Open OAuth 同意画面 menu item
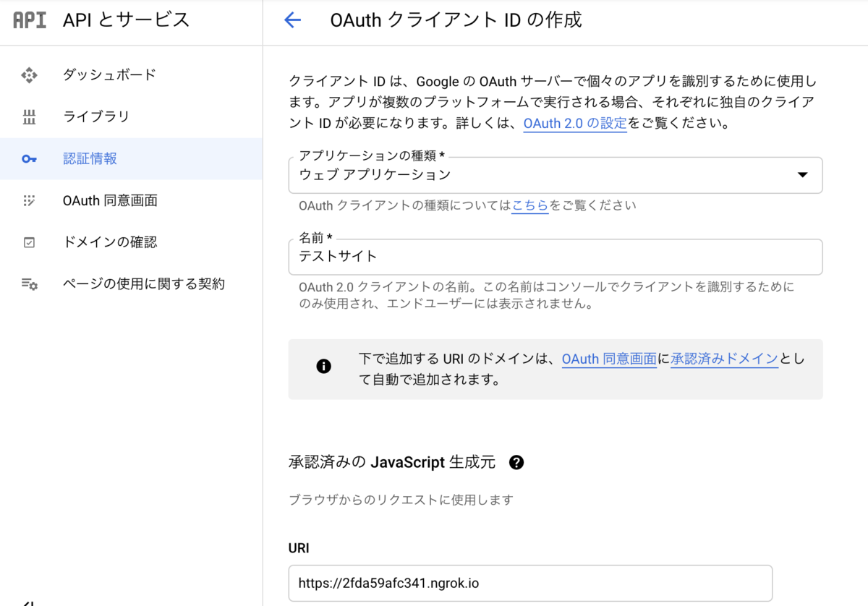868x606 pixels. click(x=110, y=200)
